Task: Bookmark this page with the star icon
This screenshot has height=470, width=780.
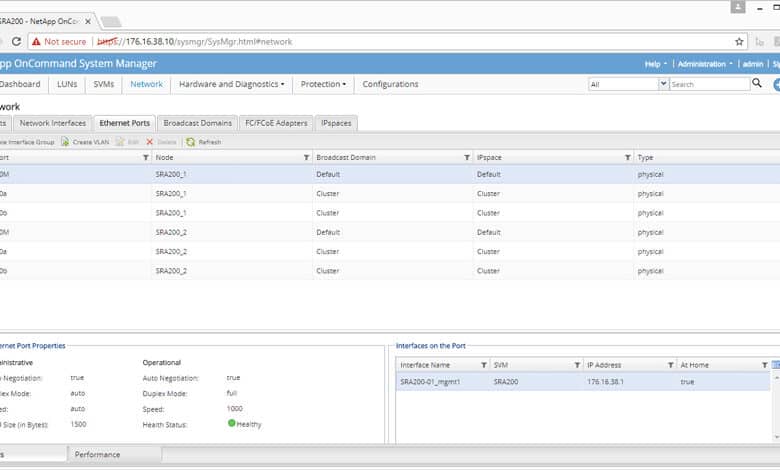Action: click(739, 42)
